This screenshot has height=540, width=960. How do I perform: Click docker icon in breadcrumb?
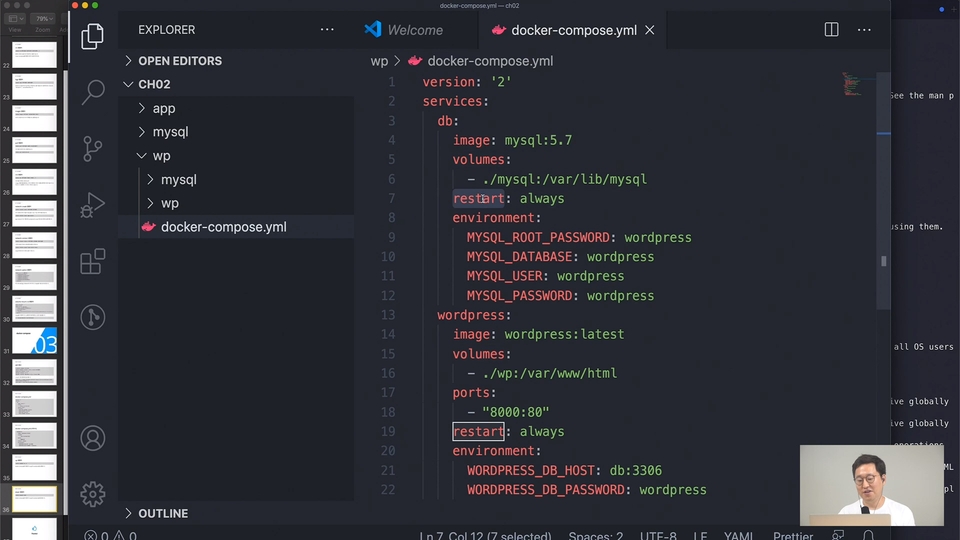point(415,61)
